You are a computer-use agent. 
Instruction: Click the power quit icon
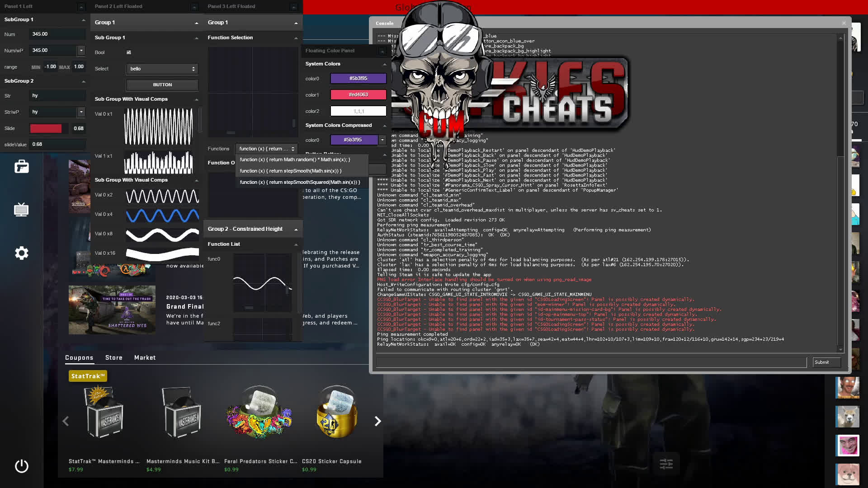pyautogui.click(x=21, y=466)
